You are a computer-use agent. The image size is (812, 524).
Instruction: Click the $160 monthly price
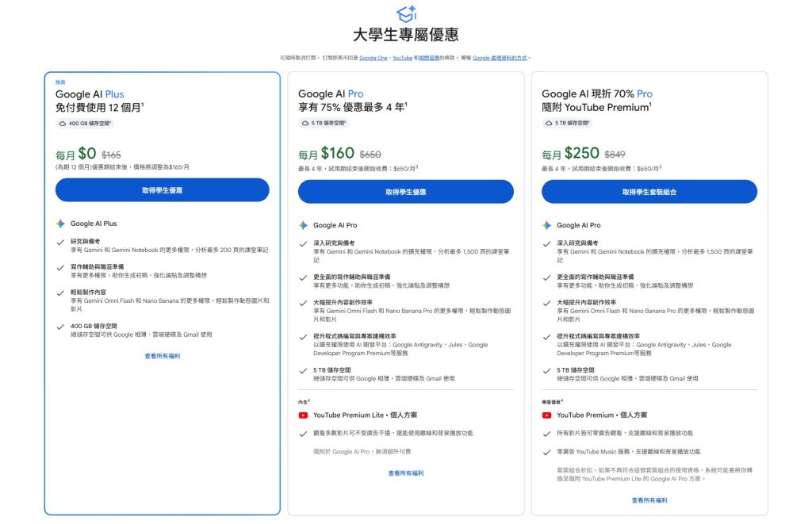[338, 153]
